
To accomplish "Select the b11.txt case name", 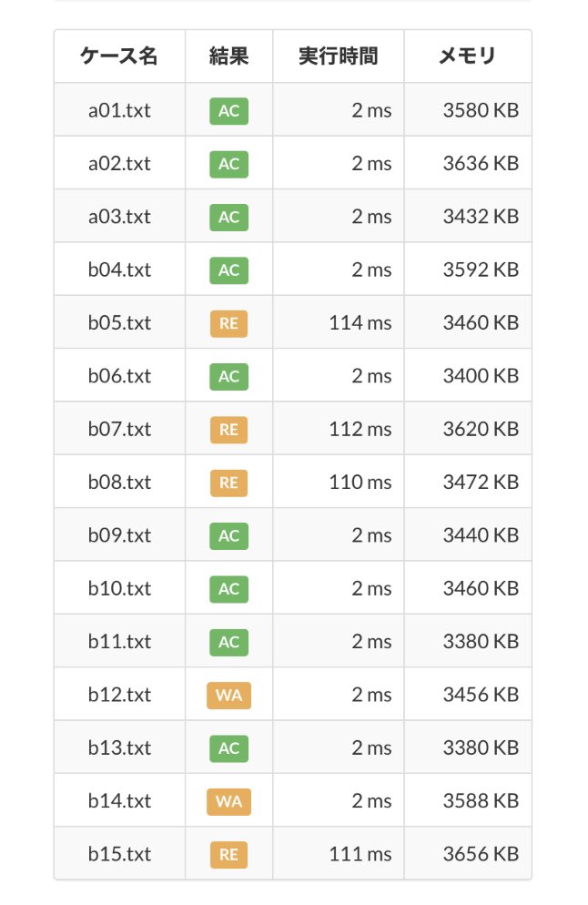I will [119, 641].
